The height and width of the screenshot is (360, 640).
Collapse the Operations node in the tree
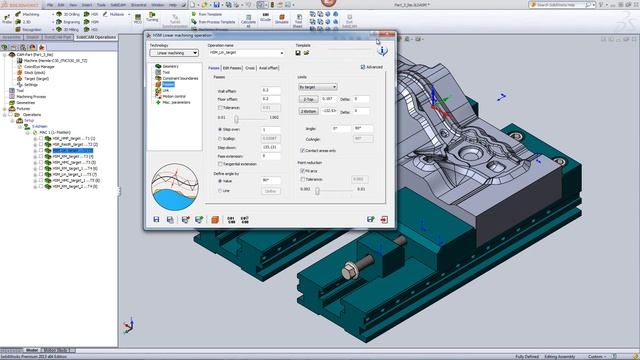click(x=4, y=115)
